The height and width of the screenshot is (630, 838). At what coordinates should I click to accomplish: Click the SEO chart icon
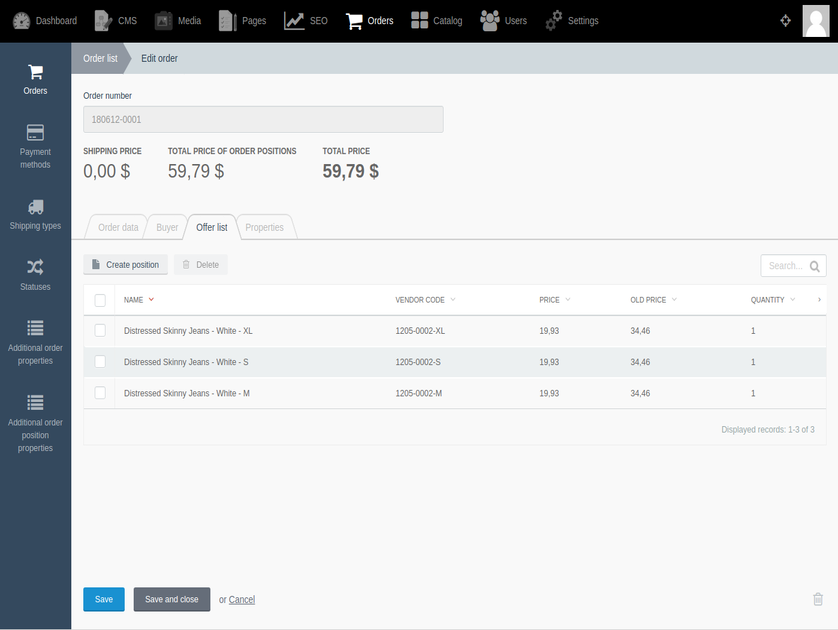click(294, 21)
